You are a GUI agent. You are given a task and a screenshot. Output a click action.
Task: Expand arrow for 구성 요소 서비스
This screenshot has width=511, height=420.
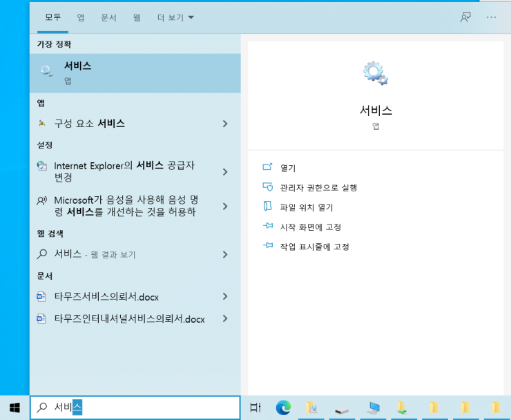[225, 124]
